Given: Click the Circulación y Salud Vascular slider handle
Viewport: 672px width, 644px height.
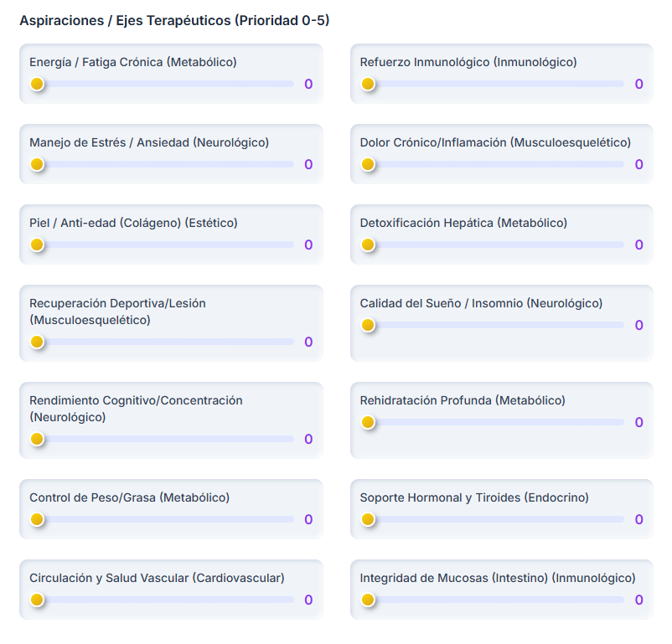Looking at the screenshot, I should [x=37, y=600].
